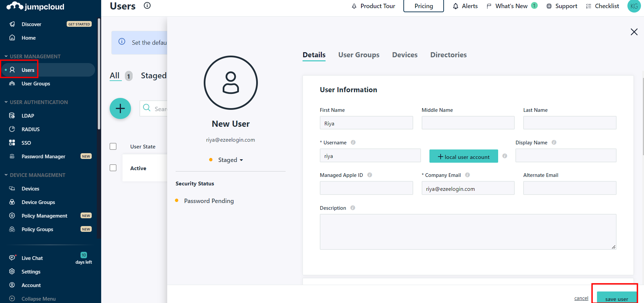Open the LDAP icon
The image size is (644, 303).
[12, 116]
